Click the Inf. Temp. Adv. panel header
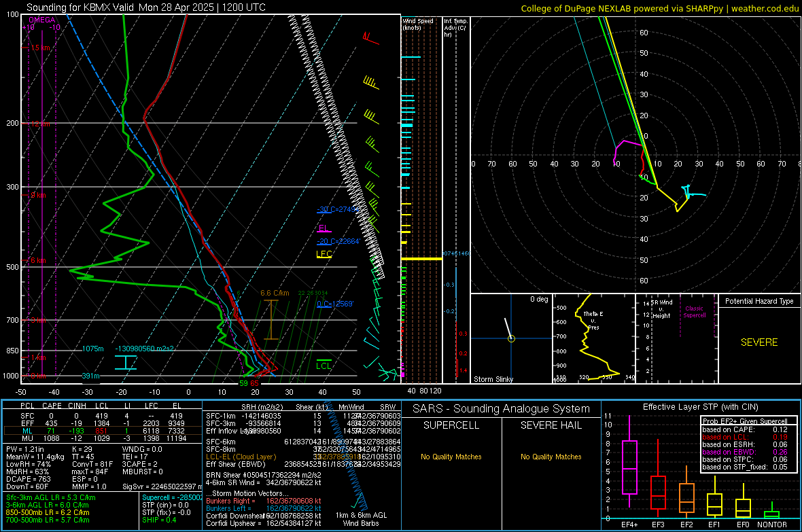This screenshot has height=532, width=802. [x=455, y=28]
